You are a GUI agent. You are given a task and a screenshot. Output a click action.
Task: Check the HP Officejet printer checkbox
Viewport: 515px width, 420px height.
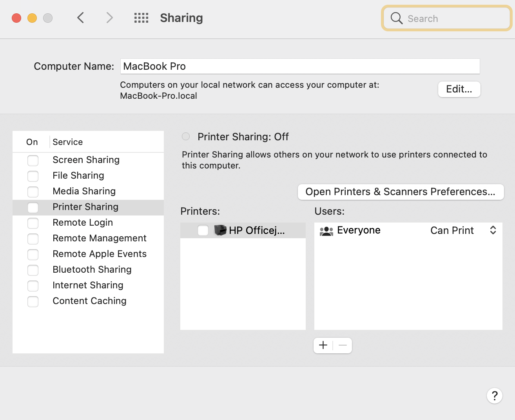click(x=203, y=230)
